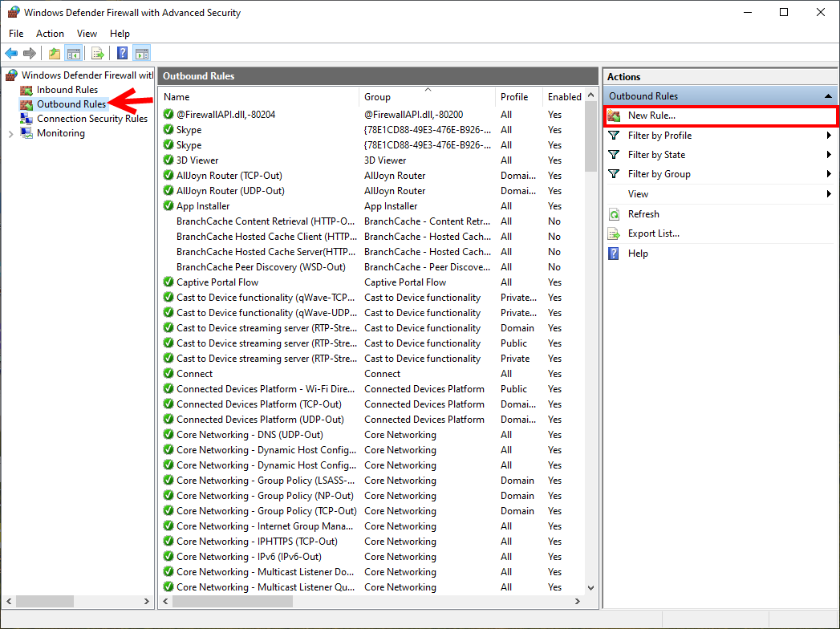Screen dimensions: 840x629
Task: Click the Forward arrow toolbar icon
Action: pyautogui.click(x=30, y=53)
